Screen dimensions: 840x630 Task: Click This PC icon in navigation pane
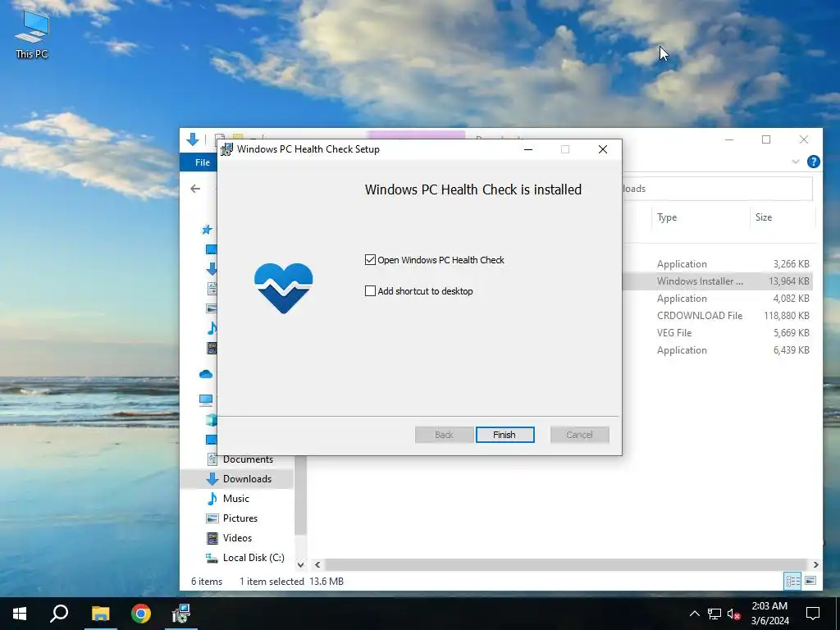(x=206, y=399)
